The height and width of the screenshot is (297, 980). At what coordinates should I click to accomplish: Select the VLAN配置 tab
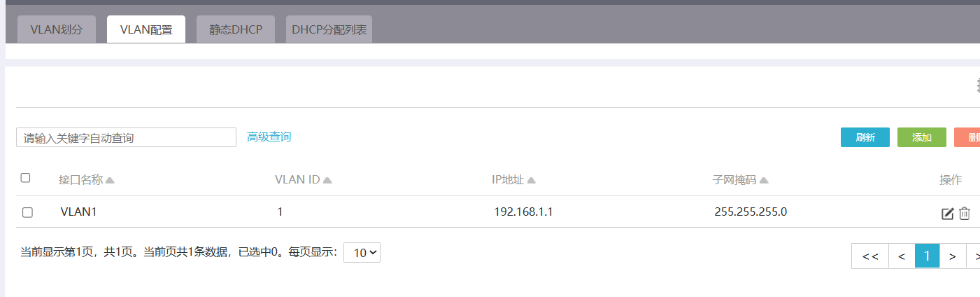146,29
